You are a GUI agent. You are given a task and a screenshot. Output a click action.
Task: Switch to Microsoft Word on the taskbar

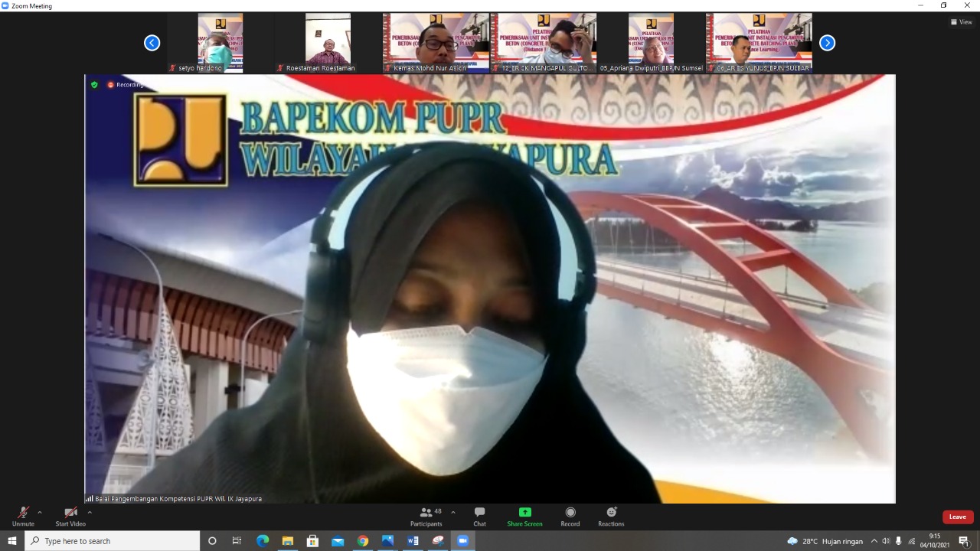tap(413, 541)
